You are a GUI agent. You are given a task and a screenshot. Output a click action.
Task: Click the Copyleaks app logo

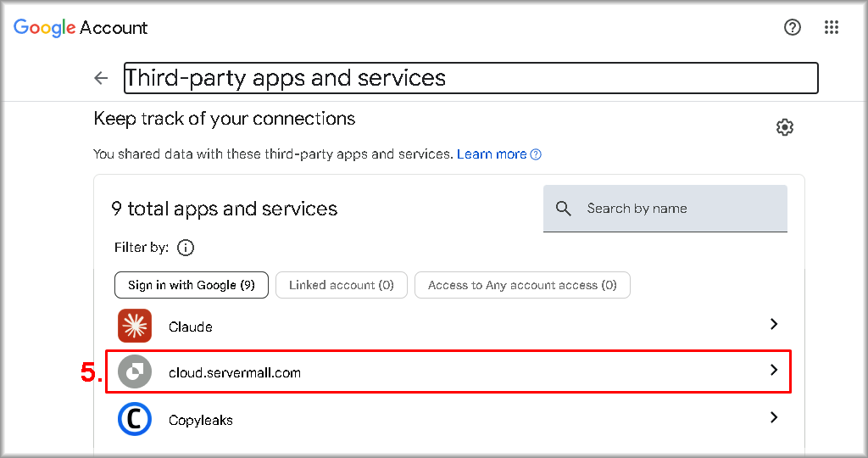135,419
